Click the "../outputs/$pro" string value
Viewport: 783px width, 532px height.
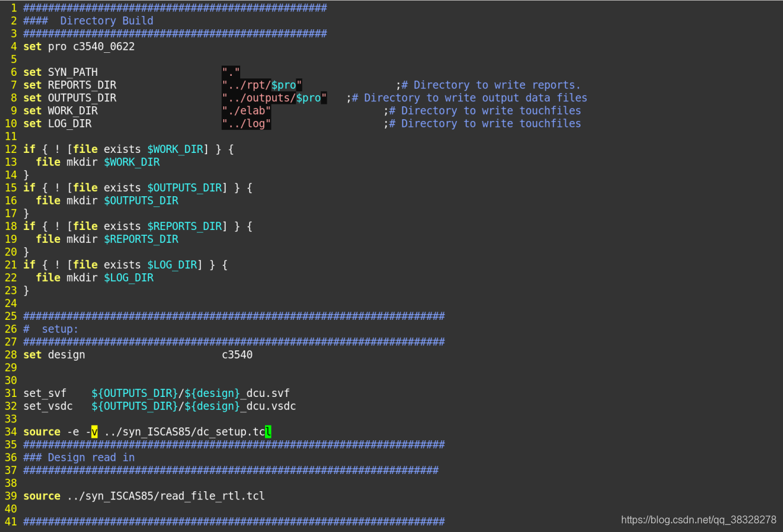click(275, 97)
